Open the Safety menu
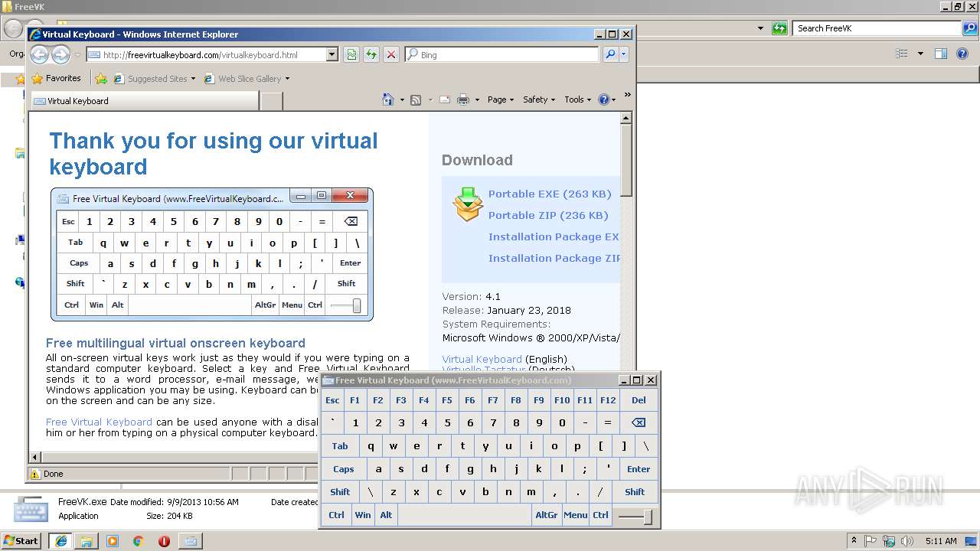980x551 pixels. pyautogui.click(x=539, y=99)
